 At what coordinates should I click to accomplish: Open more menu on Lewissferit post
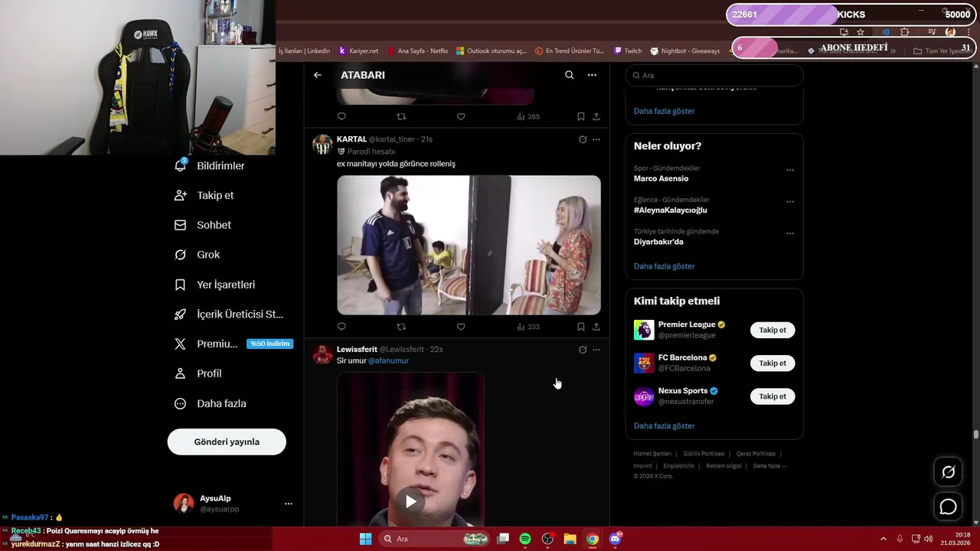pyautogui.click(x=596, y=350)
